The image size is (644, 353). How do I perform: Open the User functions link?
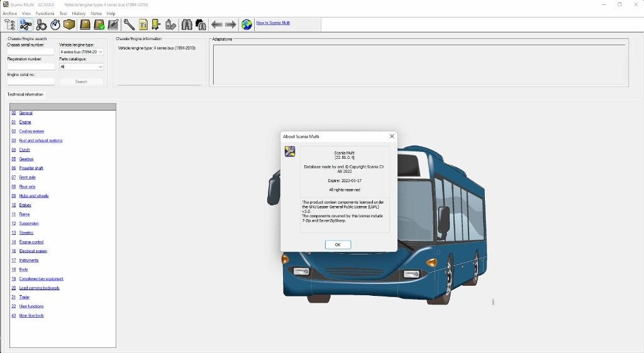pyautogui.click(x=31, y=307)
